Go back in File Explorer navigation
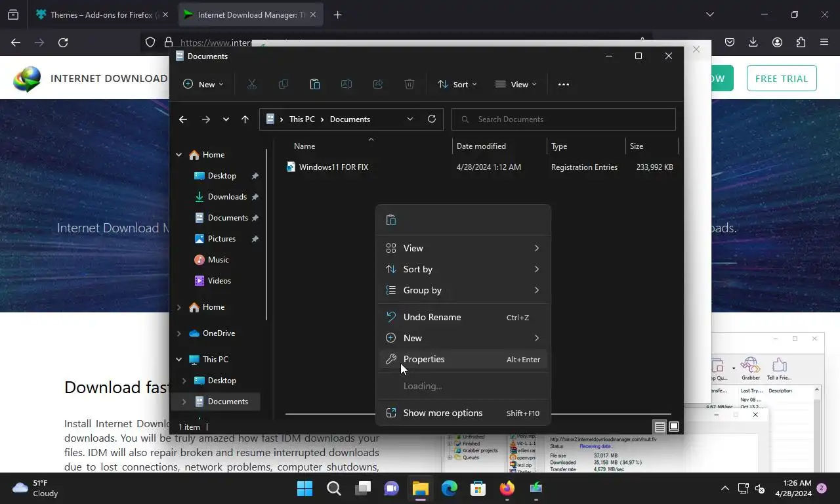This screenshot has width=840, height=504. click(183, 119)
